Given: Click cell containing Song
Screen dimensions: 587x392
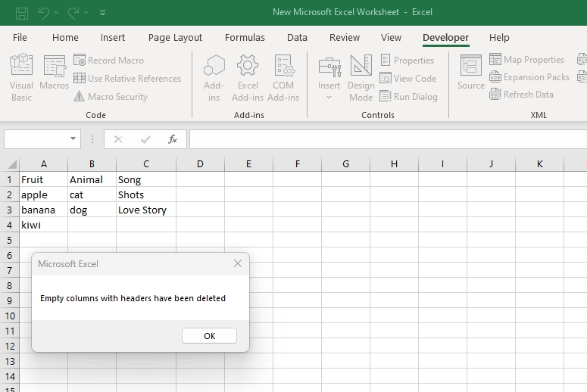Looking at the screenshot, I should [146, 179].
